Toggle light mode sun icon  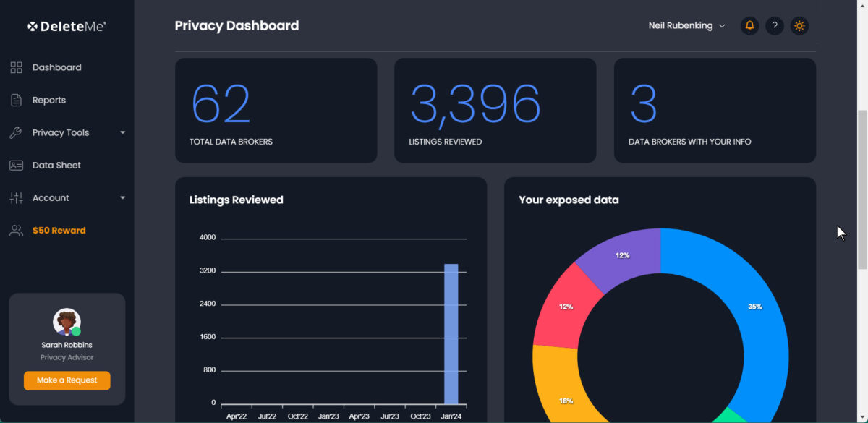(799, 26)
